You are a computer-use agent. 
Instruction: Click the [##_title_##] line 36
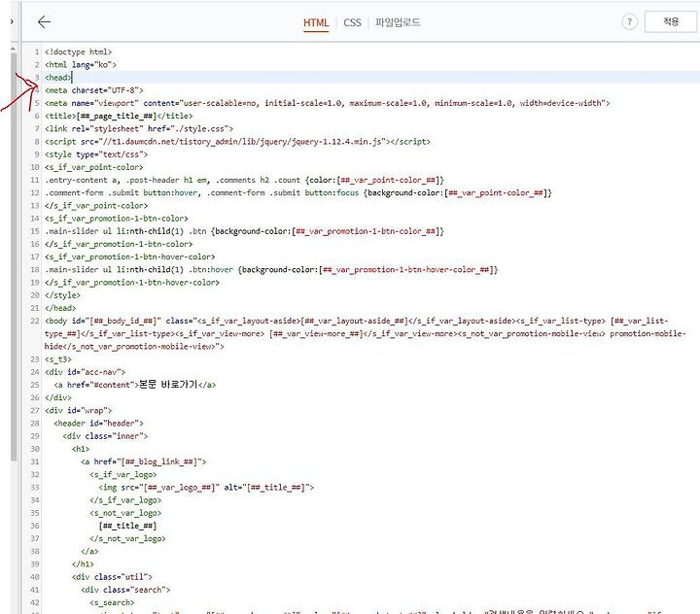coord(127,527)
